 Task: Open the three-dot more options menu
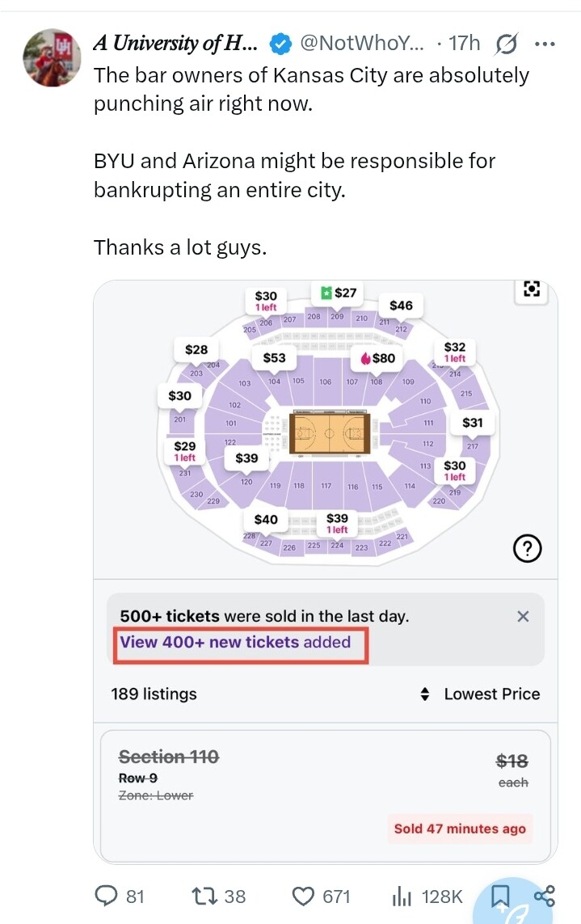point(545,44)
